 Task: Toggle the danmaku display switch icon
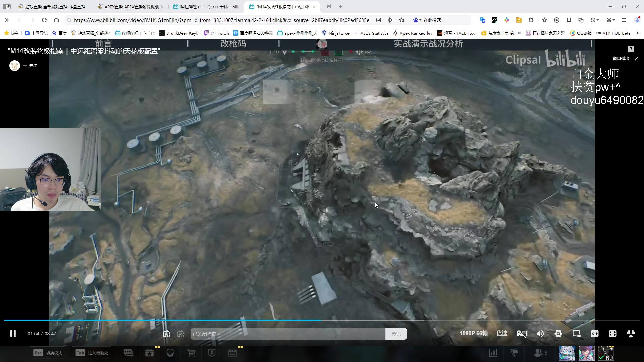[x=166, y=334]
